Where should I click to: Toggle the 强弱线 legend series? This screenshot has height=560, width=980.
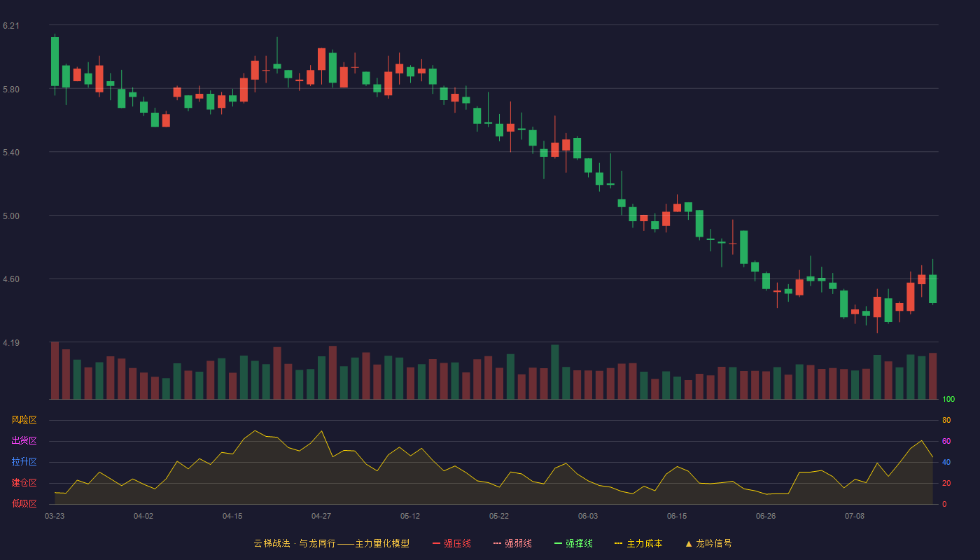tap(512, 543)
